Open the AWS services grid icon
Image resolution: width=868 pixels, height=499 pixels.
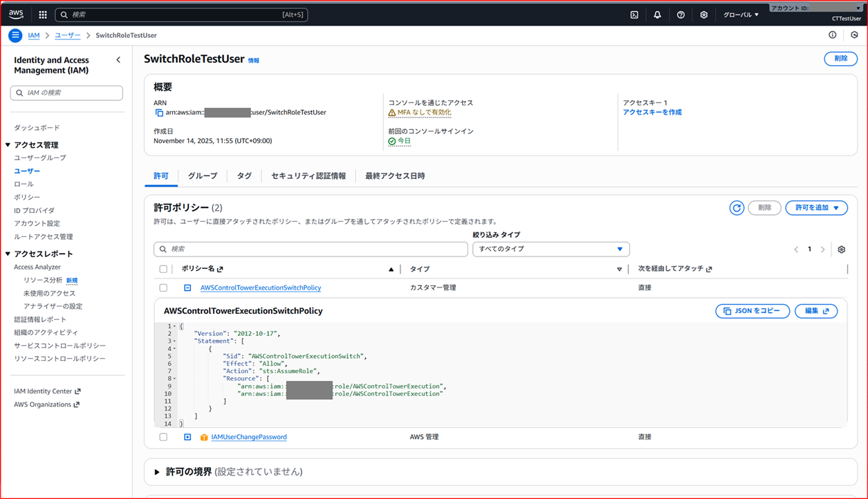(41, 14)
